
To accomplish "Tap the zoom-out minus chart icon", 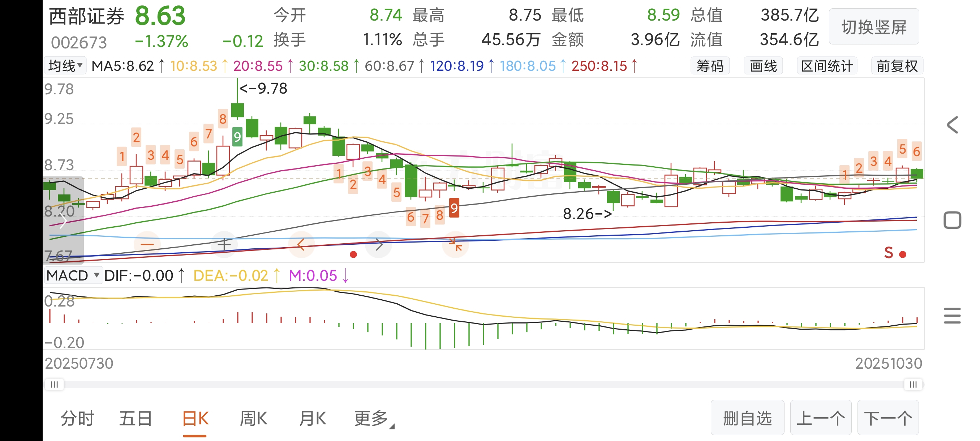I will (147, 245).
